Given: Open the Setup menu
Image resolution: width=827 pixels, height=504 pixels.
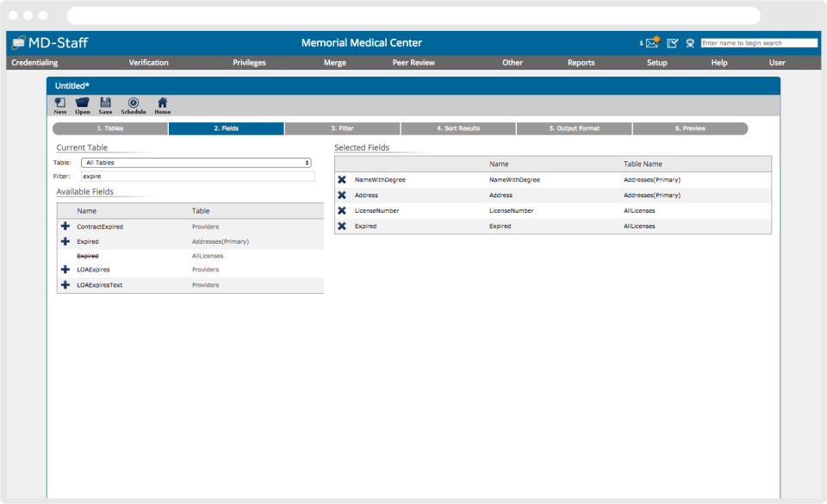Looking at the screenshot, I should (656, 62).
